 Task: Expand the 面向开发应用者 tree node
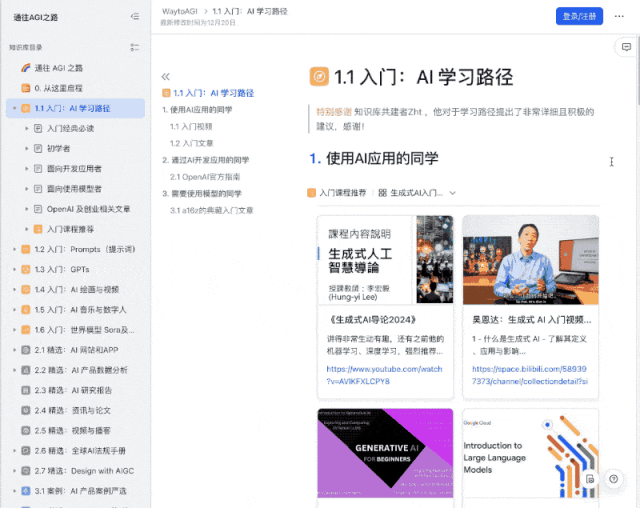pyautogui.click(x=27, y=169)
